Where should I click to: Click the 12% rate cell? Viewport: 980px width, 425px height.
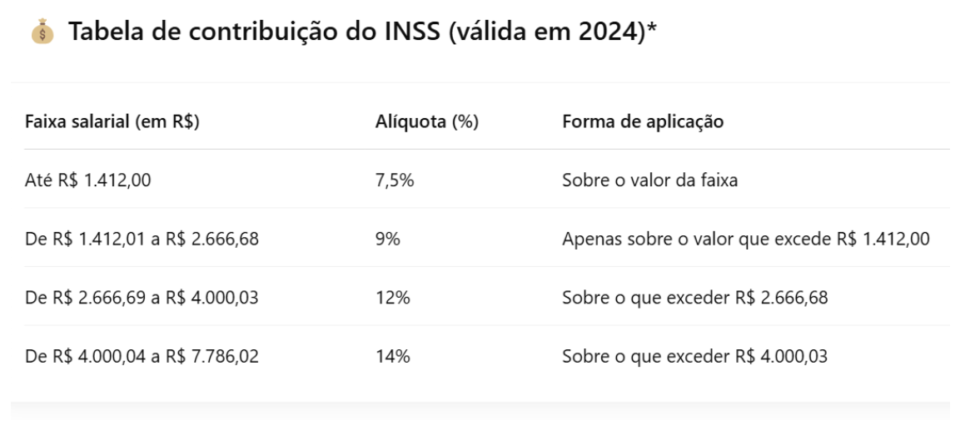click(392, 298)
